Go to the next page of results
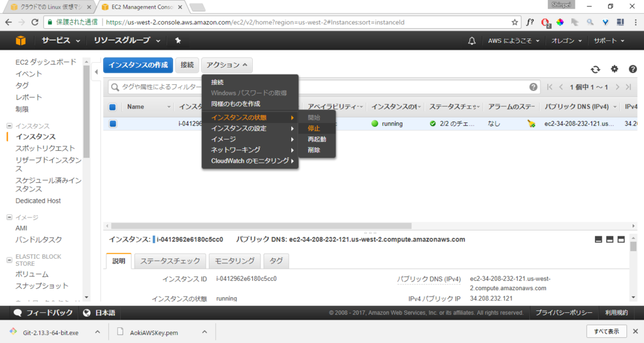 click(618, 87)
